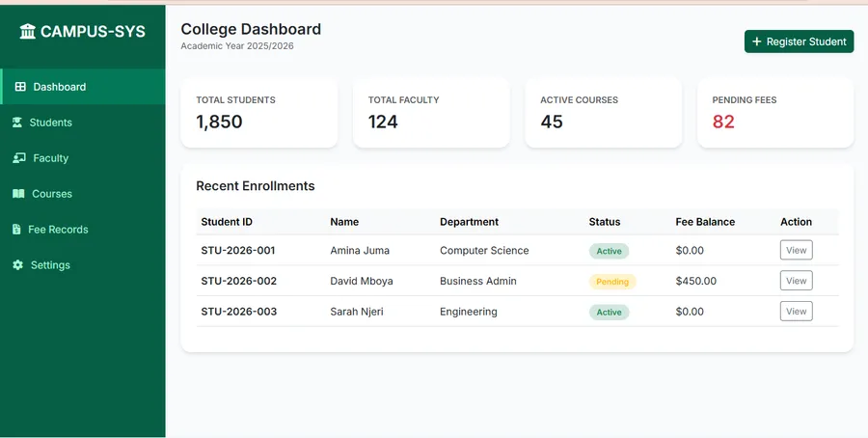868x438 pixels.
Task: Click the Business Admin department cell
Action: 478,281
